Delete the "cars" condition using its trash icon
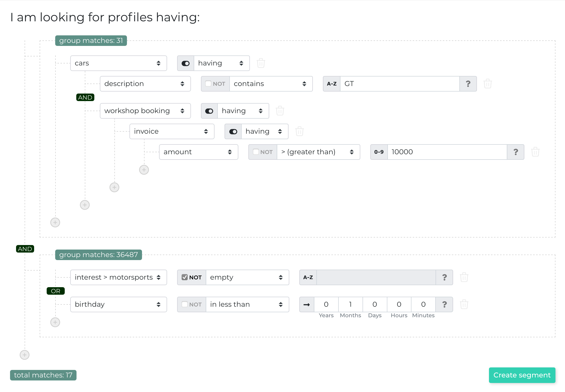Screen dimensions: 565x392 click(x=261, y=63)
